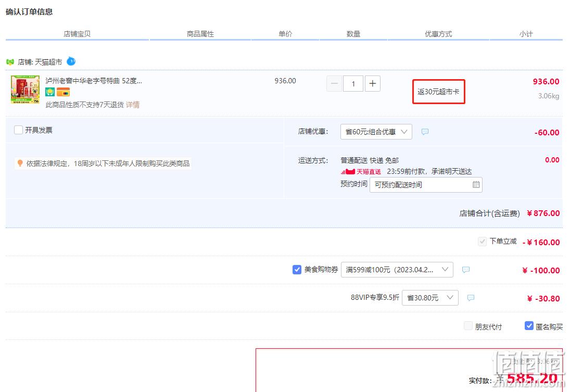Click the 单价 column header
Viewport: 570px width, 392px height.
[285, 34]
